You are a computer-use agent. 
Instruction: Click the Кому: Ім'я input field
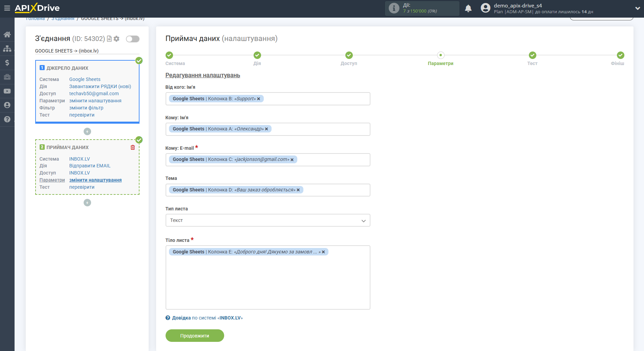click(x=268, y=129)
